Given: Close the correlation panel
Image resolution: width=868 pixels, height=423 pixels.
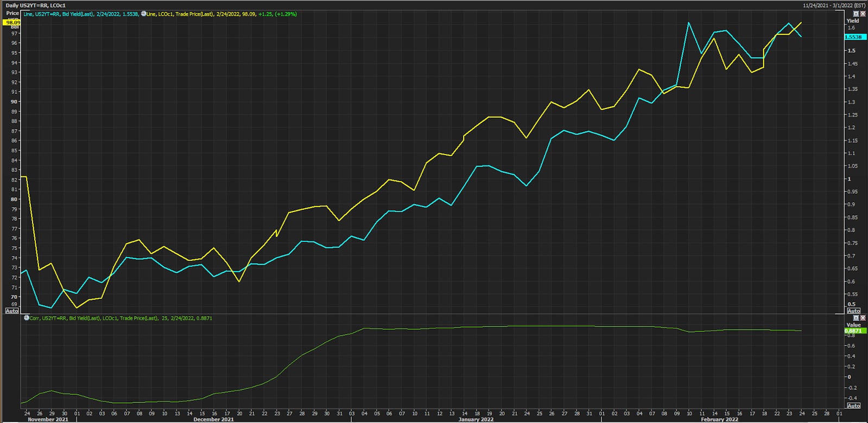Looking at the screenshot, I should [x=863, y=318].
